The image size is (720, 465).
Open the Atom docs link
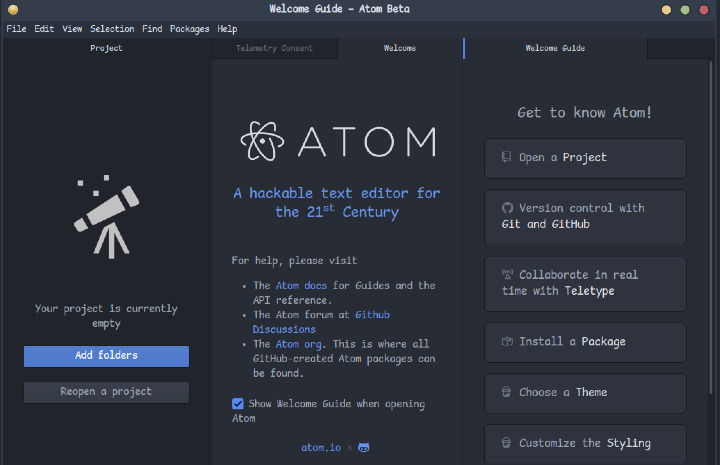[301, 286]
